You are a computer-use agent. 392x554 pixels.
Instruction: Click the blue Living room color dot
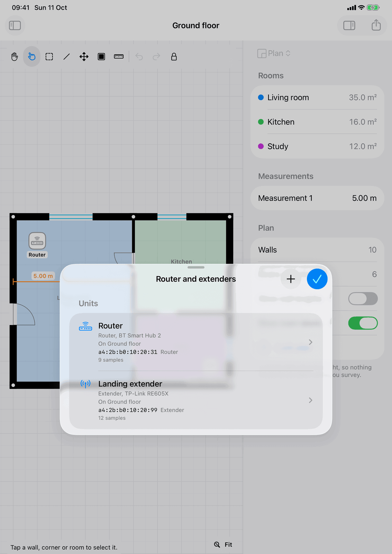coord(261,98)
